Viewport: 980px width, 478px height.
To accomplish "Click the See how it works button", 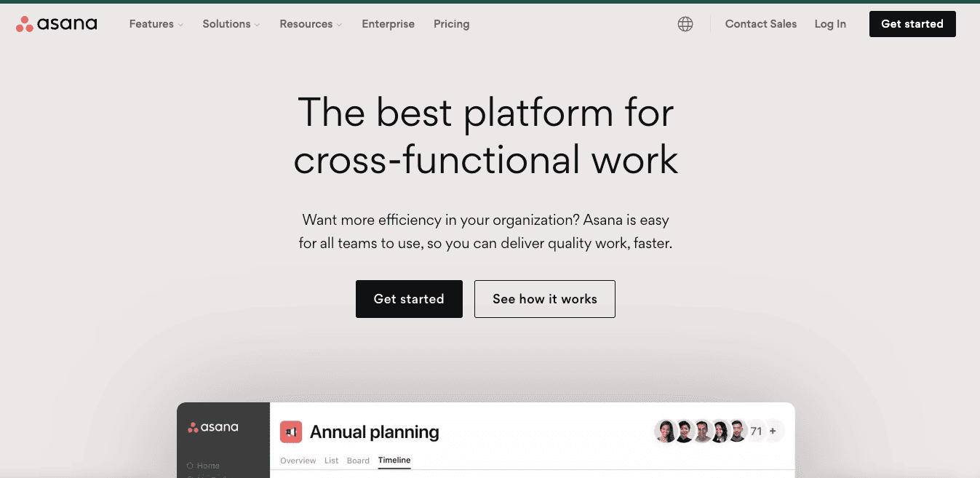I will (544, 298).
